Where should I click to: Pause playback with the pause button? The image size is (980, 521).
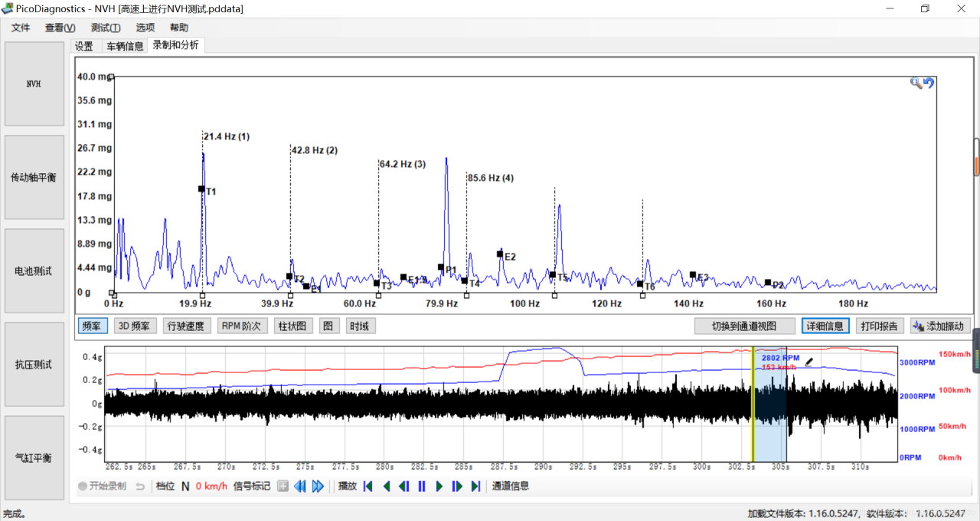421,486
